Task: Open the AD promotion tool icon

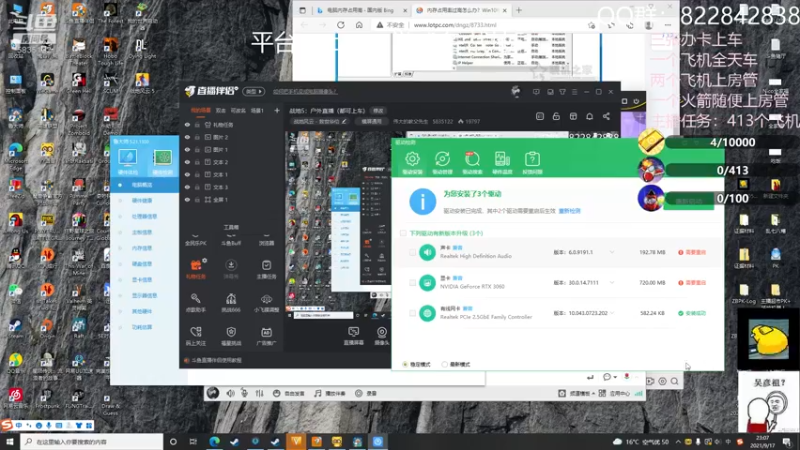Action: [266, 332]
